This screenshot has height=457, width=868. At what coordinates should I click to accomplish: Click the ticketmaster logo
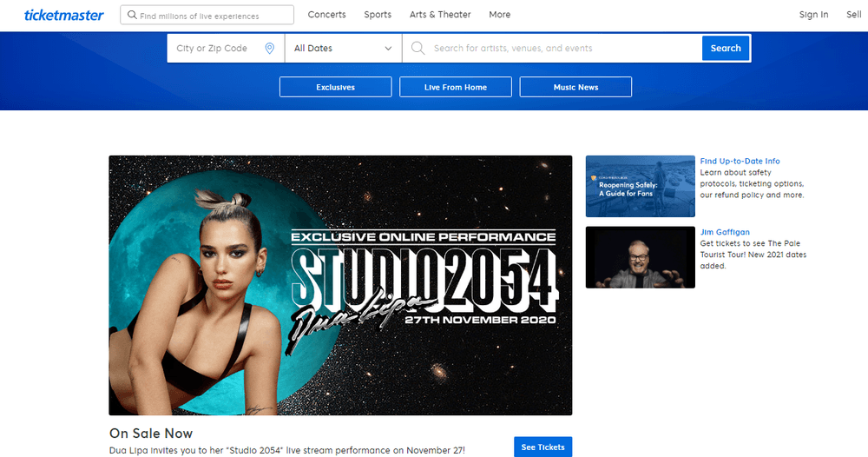tap(63, 15)
